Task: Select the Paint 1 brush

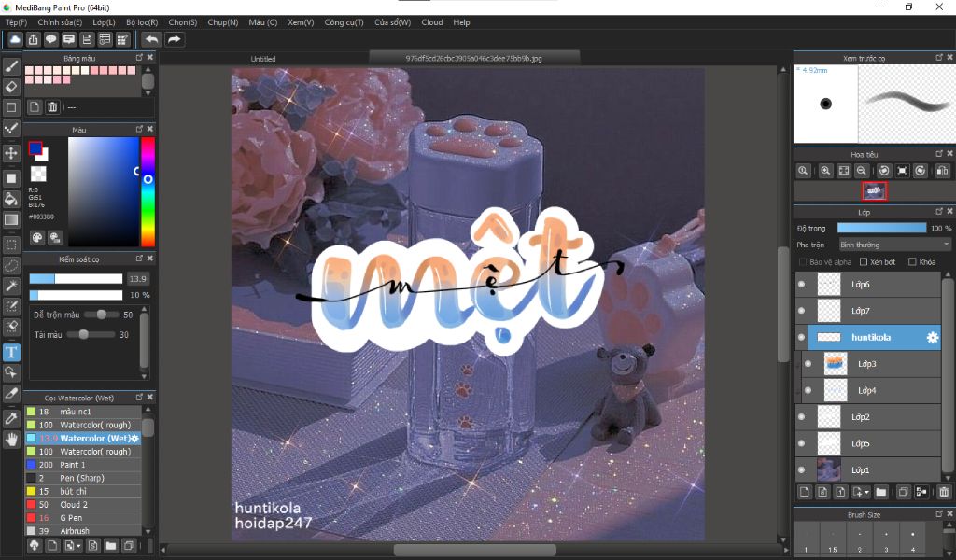Action: (83, 464)
